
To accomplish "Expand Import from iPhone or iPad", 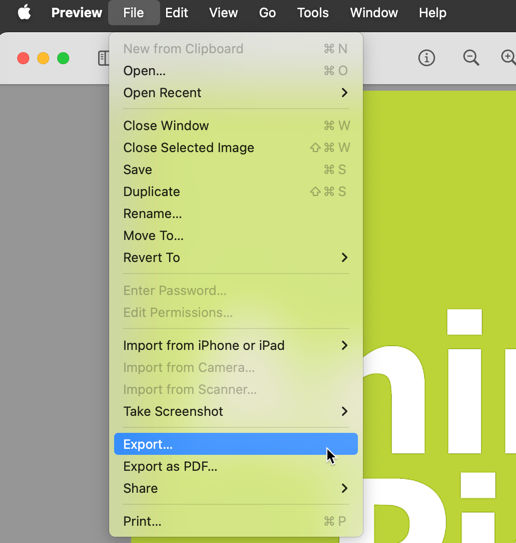I will click(236, 346).
